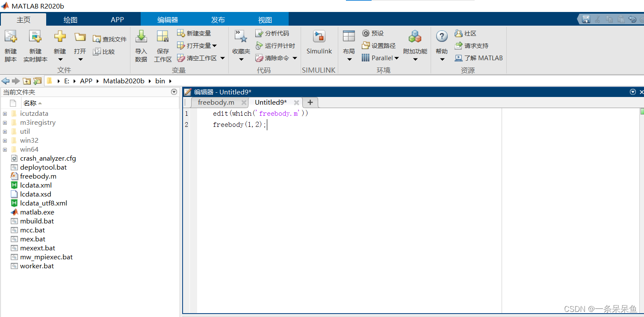Screen dimensions: 644x317
Task: Click 查找文件 find files
Action: tap(109, 39)
